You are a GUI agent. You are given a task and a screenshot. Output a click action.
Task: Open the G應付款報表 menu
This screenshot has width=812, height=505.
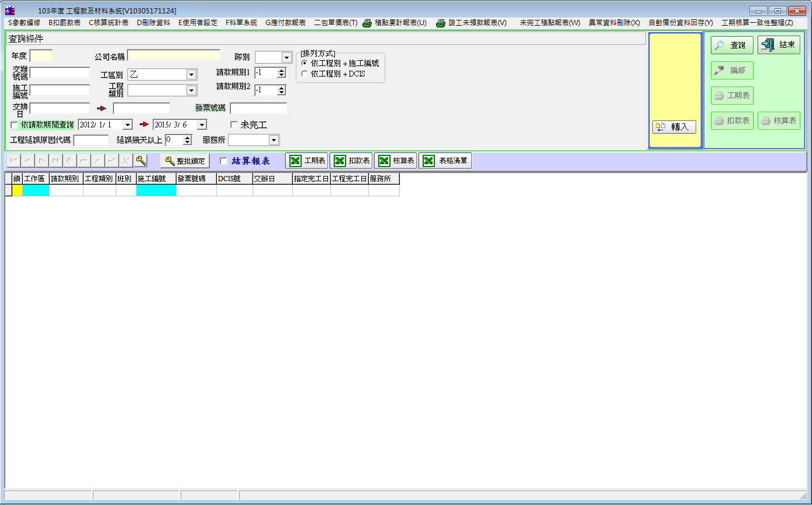(285, 23)
